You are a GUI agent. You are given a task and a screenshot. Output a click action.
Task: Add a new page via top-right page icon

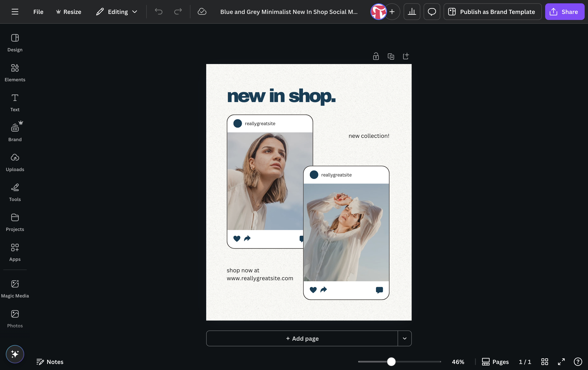point(406,56)
